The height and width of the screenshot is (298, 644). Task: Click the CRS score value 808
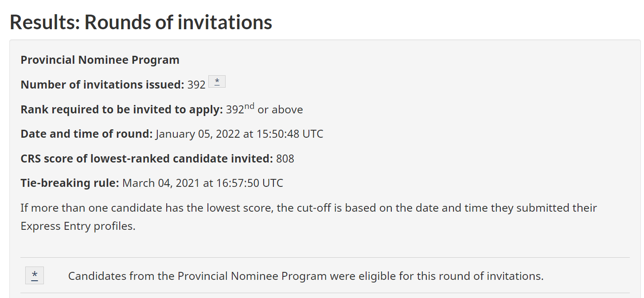click(x=285, y=159)
